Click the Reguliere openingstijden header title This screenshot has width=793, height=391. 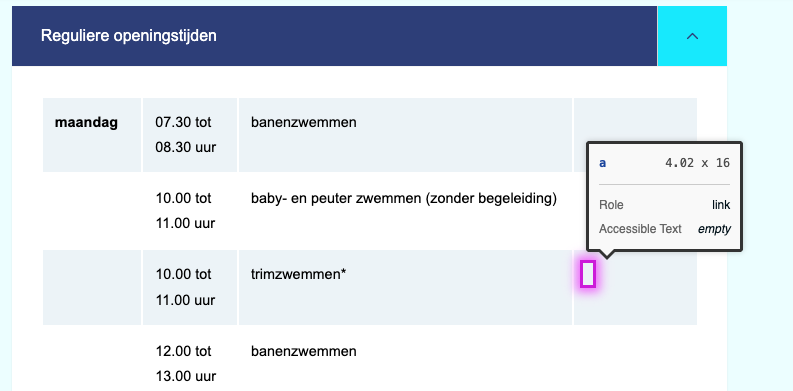pyautogui.click(x=128, y=36)
